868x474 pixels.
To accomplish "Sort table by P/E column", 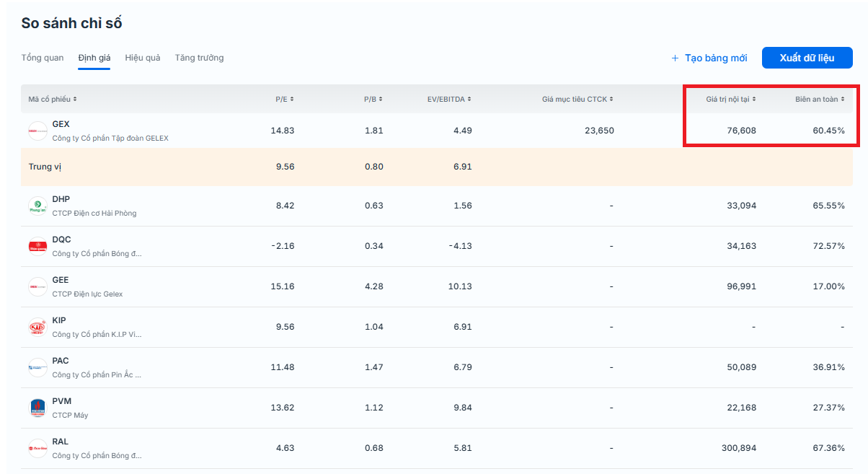I will point(284,99).
